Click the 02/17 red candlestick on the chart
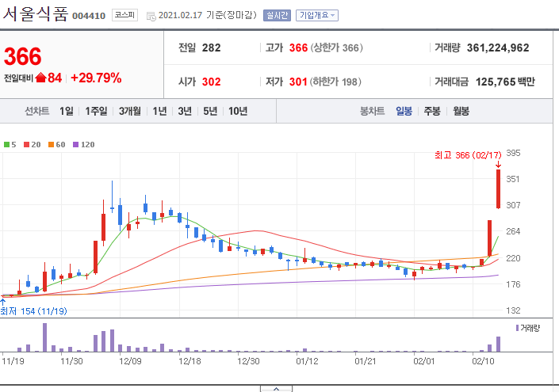This screenshot has height=392, width=559. (x=499, y=188)
